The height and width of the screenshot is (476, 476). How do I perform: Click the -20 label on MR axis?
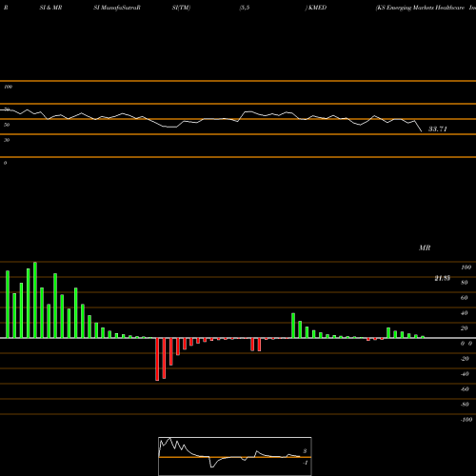pos(465,359)
